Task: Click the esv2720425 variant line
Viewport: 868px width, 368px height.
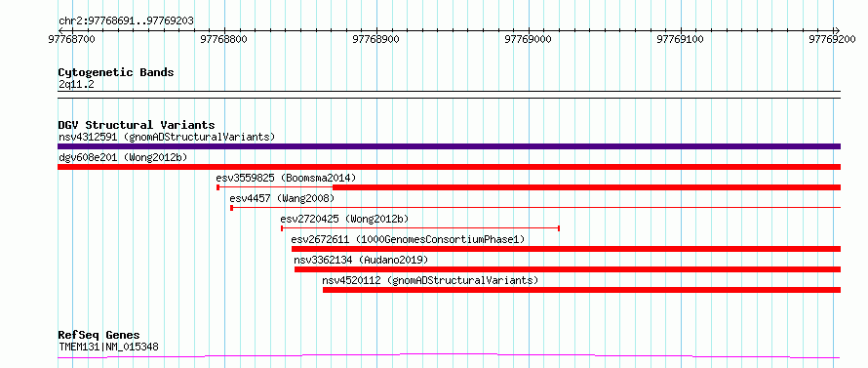Action: point(420,228)
